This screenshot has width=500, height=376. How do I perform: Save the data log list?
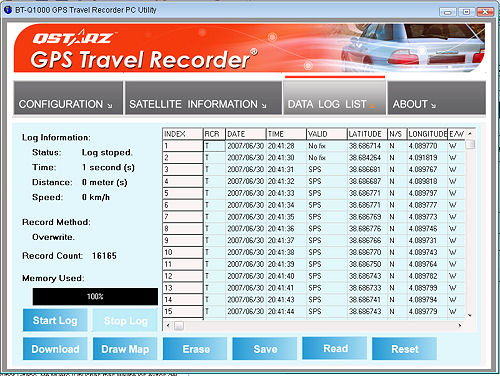point(265,349)
